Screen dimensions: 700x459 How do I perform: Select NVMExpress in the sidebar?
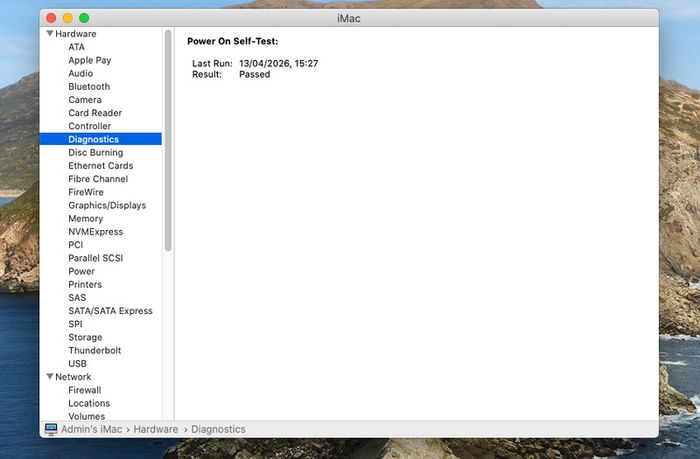96,232
